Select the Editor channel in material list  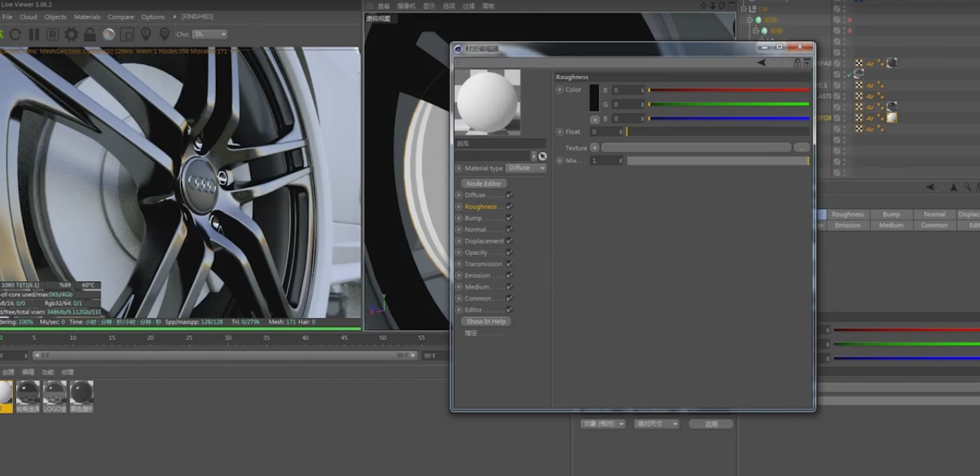tap(473, 310)
